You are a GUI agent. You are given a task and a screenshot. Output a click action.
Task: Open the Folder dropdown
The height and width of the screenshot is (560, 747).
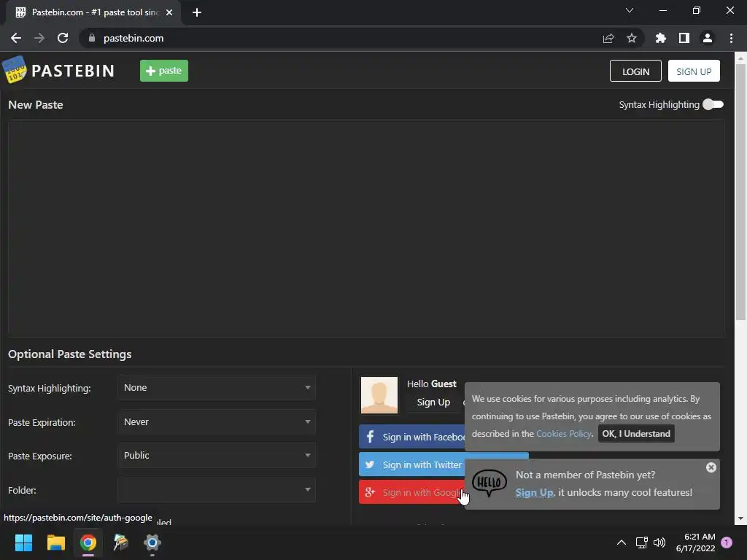217,490
